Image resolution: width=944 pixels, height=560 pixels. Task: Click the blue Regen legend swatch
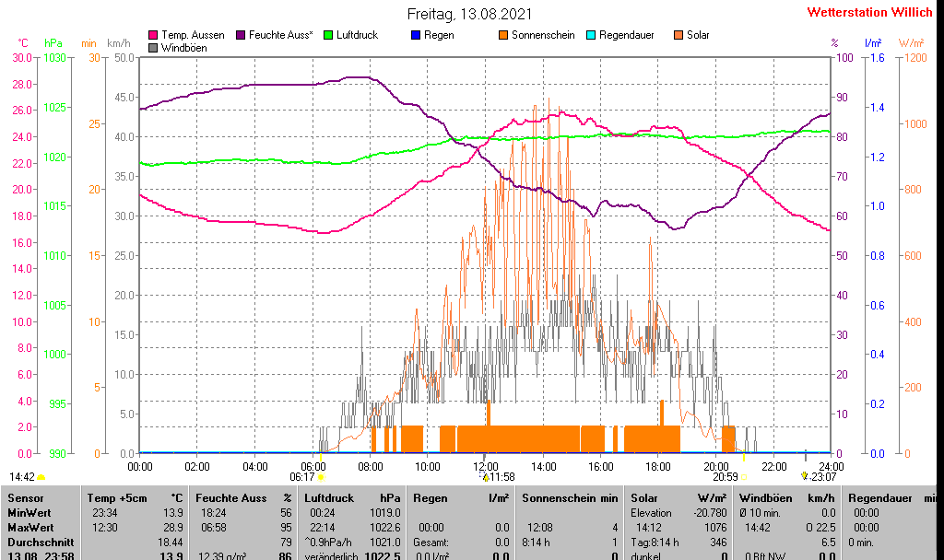pos(416,36)
